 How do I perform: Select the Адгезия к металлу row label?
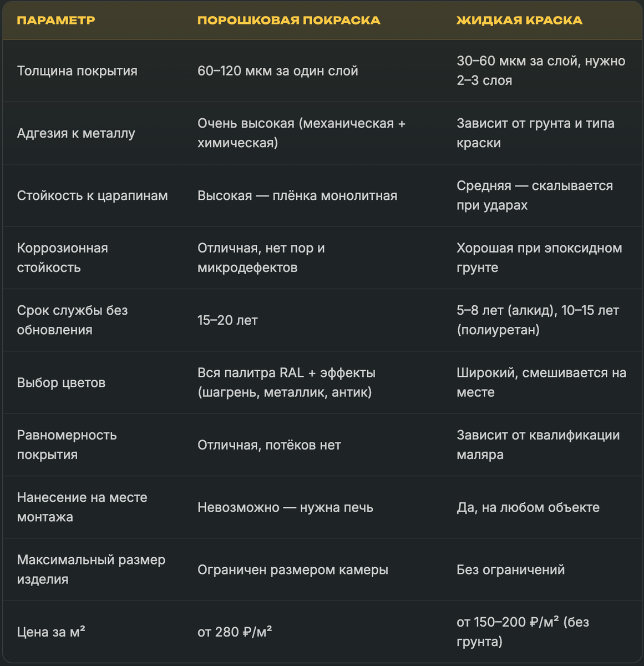pos(76,133)
